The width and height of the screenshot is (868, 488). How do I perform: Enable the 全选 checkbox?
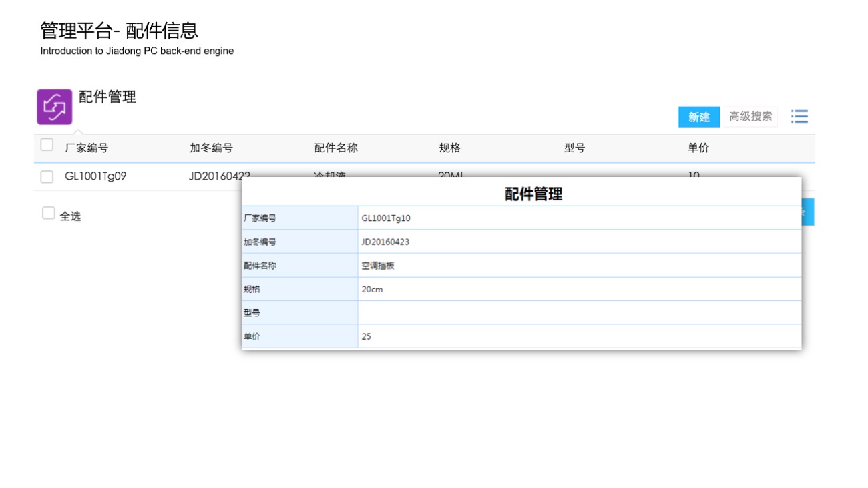[48, 214]
